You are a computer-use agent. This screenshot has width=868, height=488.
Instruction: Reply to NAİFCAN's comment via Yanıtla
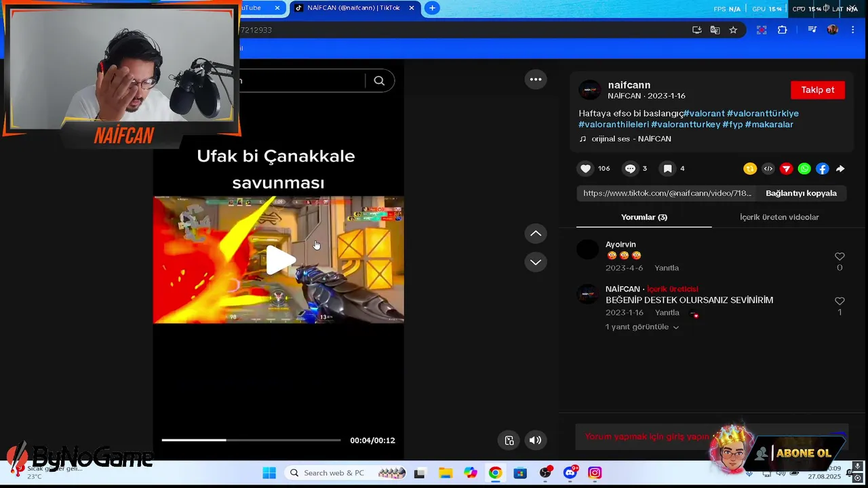coord(667,312)
